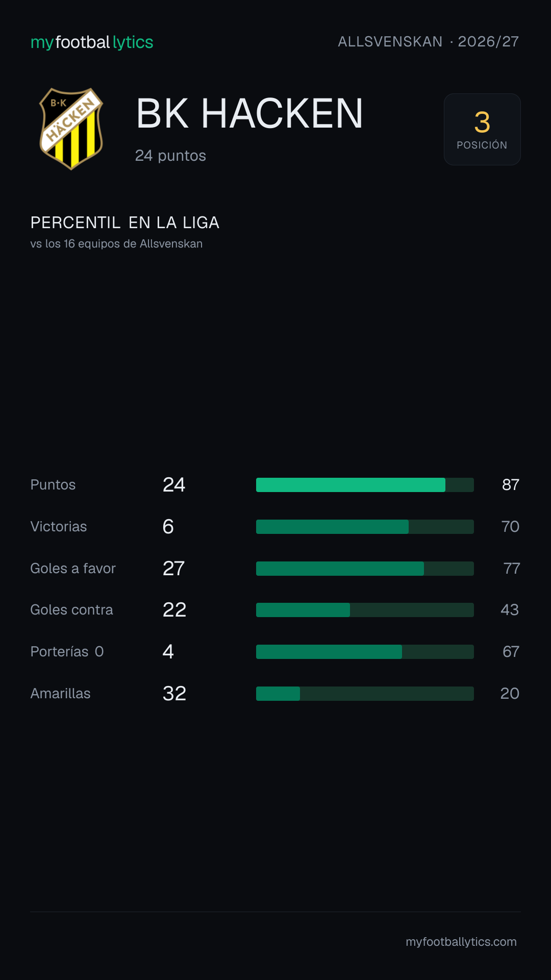
Task: Click the Goles contra value 22
Action: (174, 610)
